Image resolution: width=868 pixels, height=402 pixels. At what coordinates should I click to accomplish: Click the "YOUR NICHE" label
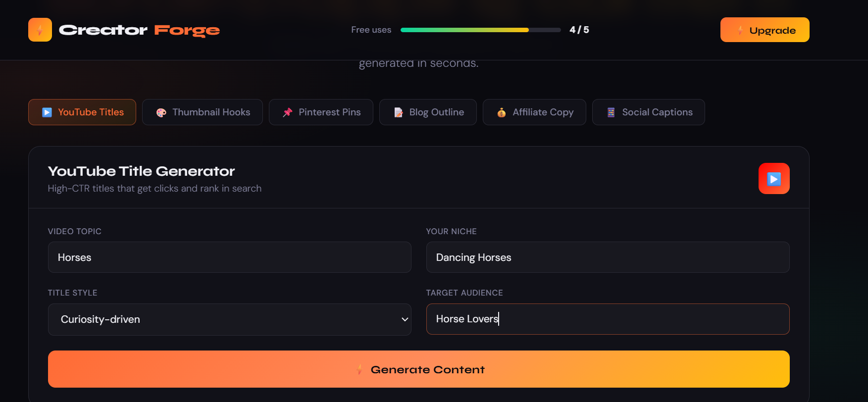[x=452, y=231]
